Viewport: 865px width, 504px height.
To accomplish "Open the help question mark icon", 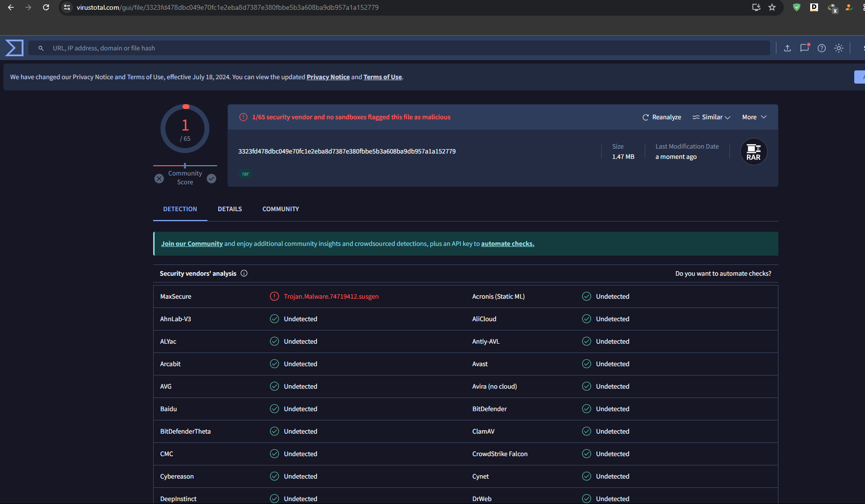I will [x=821, y=48].
